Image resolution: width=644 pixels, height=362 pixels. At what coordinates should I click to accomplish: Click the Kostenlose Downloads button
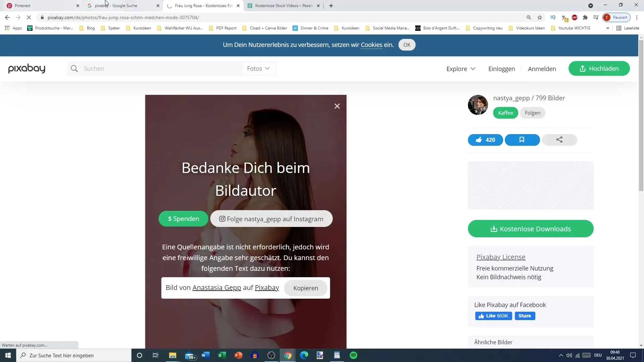[530, 229]
